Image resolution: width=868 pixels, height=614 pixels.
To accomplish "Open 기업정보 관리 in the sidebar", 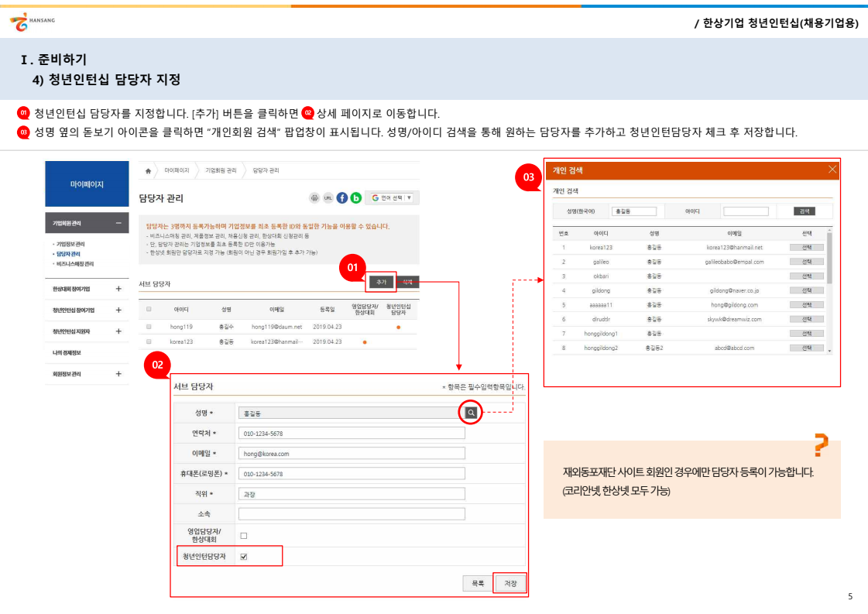I will click(69, 244).
